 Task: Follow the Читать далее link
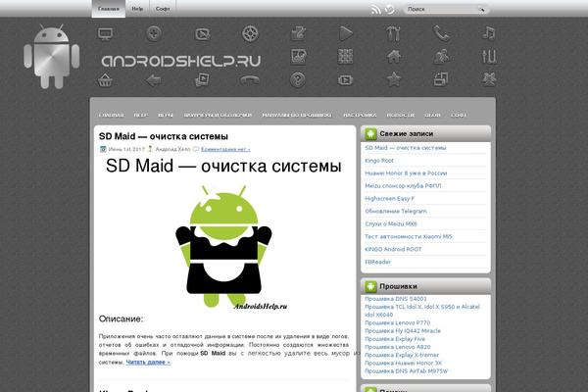(148, 362)
